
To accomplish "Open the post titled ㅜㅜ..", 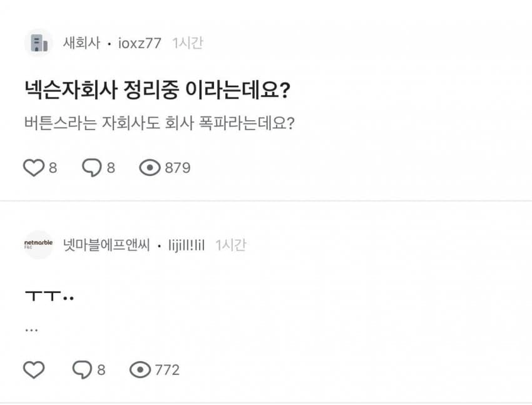I will tap(49, 296).
